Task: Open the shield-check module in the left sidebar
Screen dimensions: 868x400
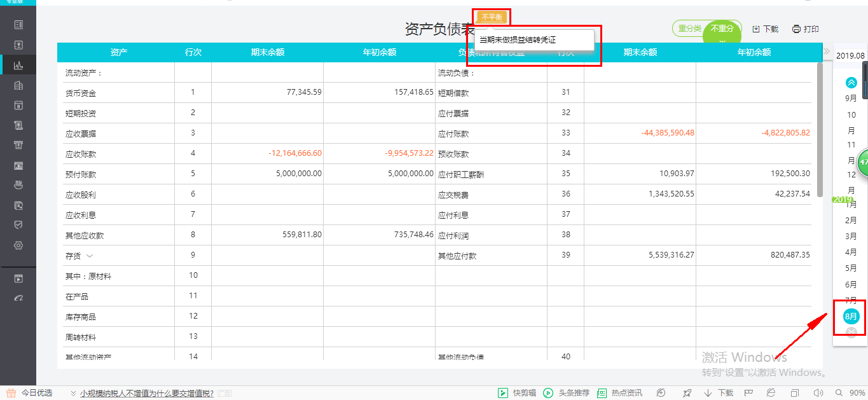Action: point(18,225)
